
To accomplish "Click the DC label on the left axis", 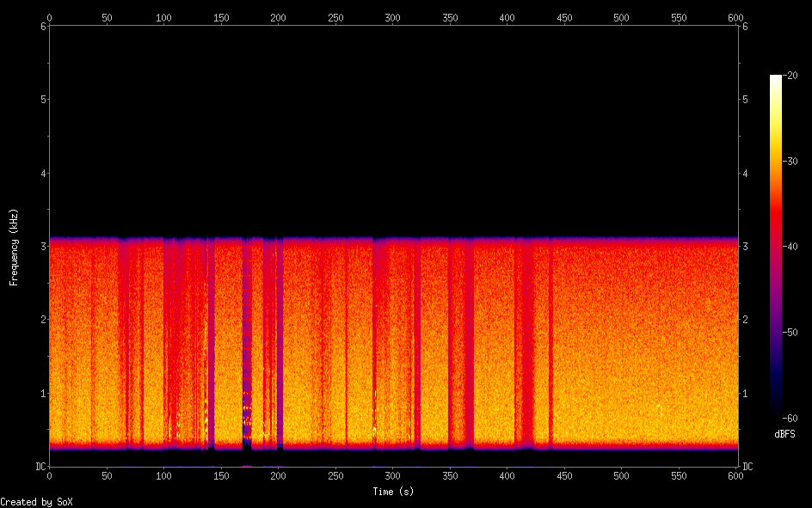I will [x=40, y=467].
